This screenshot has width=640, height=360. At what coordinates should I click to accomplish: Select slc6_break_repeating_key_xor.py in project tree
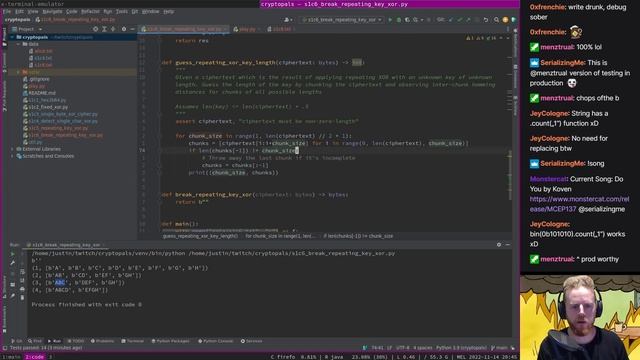click(x=63, y=135)
